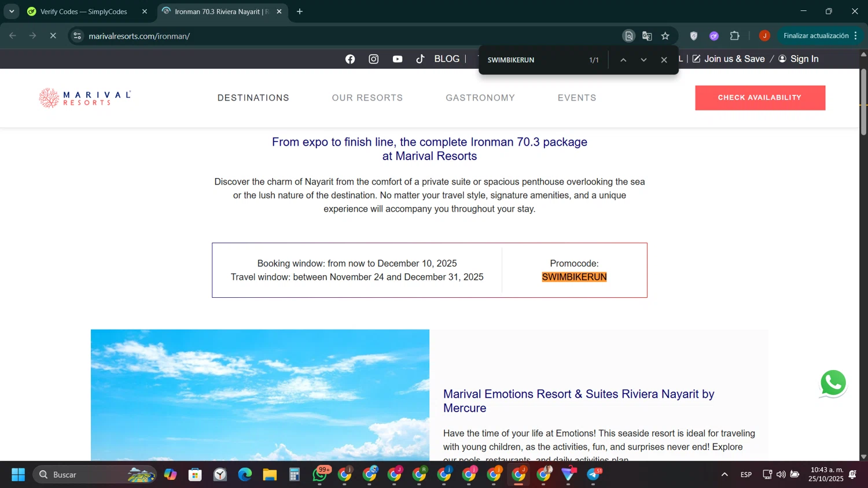Click the Marival Emotions Resort heading

579,401
